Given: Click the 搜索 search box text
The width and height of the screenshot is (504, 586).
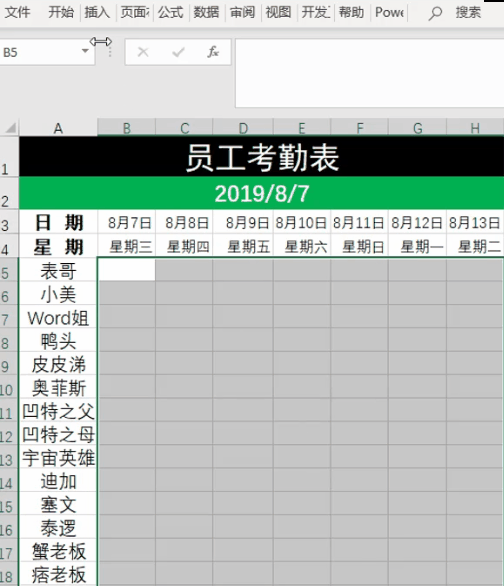Looking at the screenshot, I should tap(468, 12).
